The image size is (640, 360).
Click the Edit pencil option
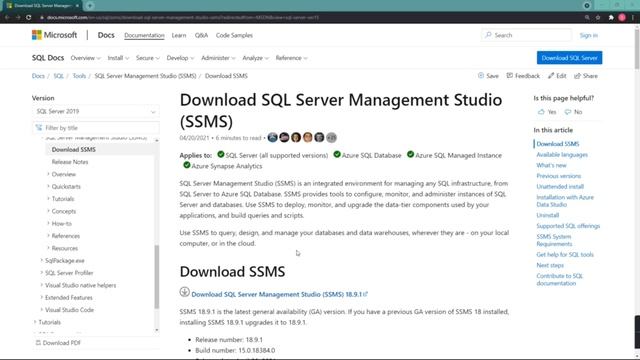point(557,76)
